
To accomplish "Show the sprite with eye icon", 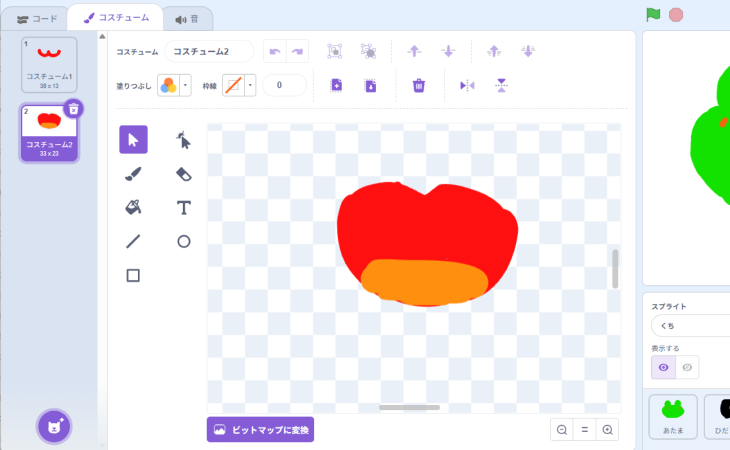I will [x=663, y=367].
